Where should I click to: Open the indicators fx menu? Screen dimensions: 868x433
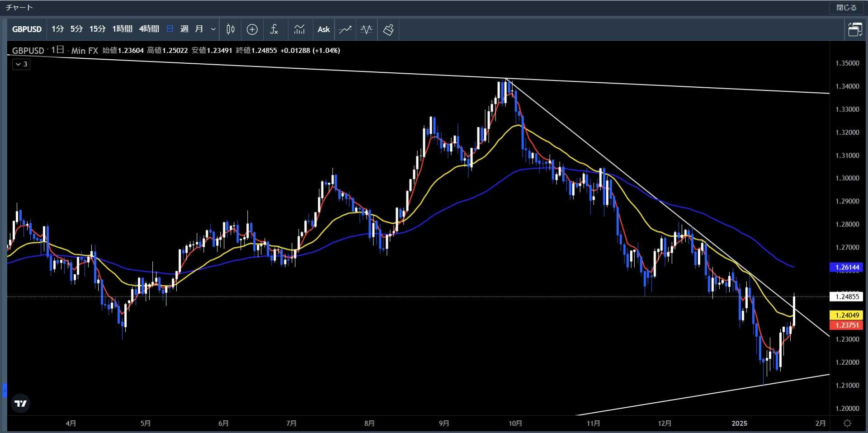274,29
